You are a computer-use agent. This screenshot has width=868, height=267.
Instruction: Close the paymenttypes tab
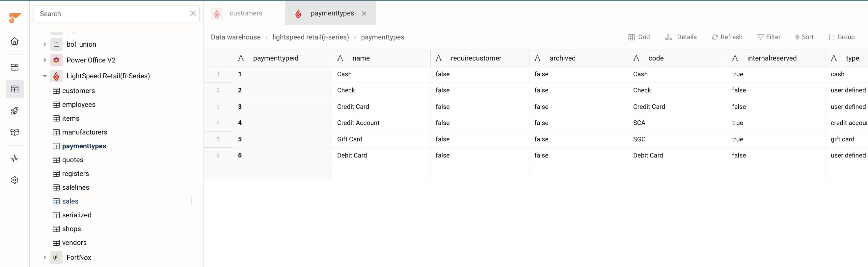pyautogui.click(x=364, y=13)
